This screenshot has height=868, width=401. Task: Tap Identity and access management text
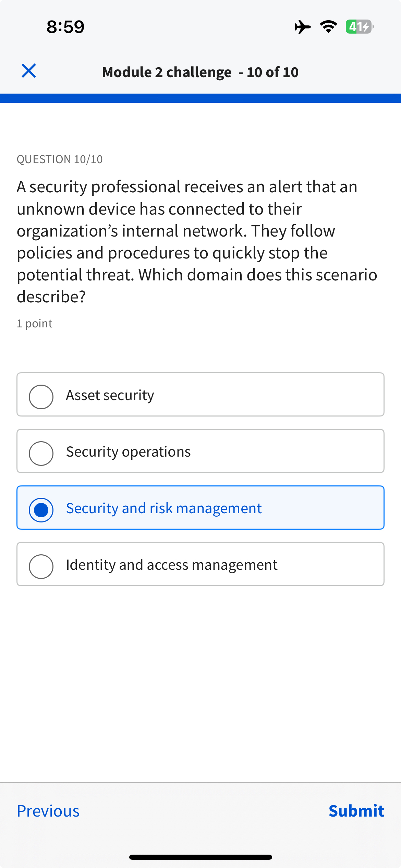(171, 565)
